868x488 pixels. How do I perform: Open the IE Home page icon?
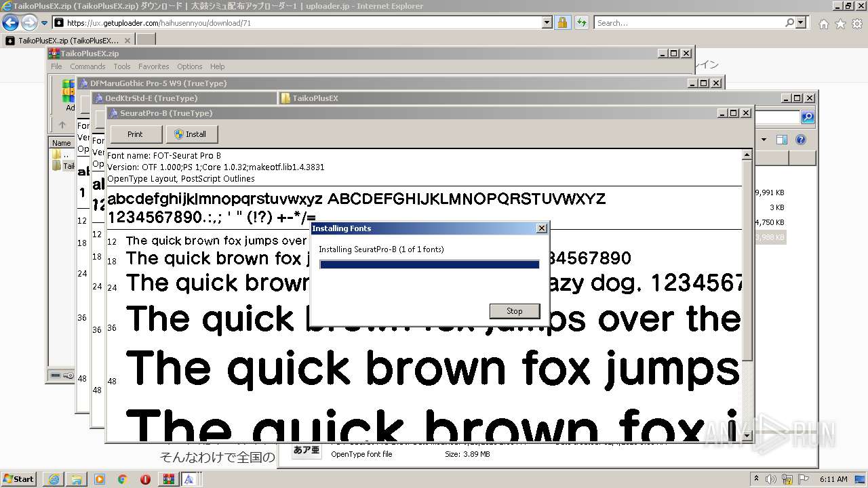(823, 24)
